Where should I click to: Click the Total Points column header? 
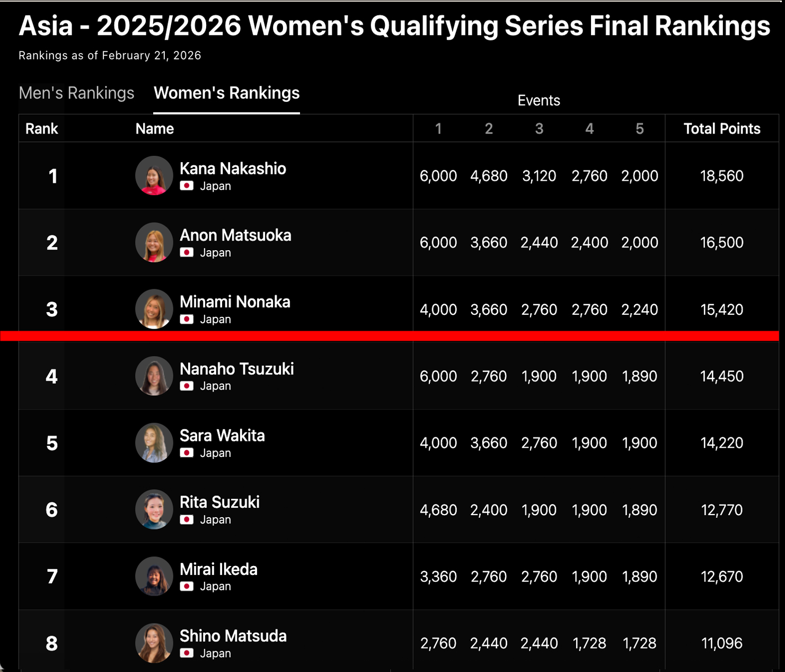click(x=721, y=129)
